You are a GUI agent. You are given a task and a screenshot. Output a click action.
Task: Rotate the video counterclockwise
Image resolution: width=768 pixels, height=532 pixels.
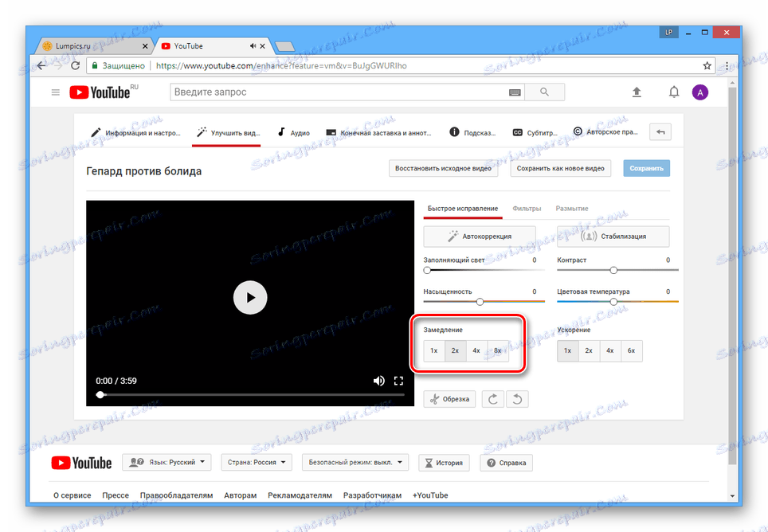coord(517,398)
